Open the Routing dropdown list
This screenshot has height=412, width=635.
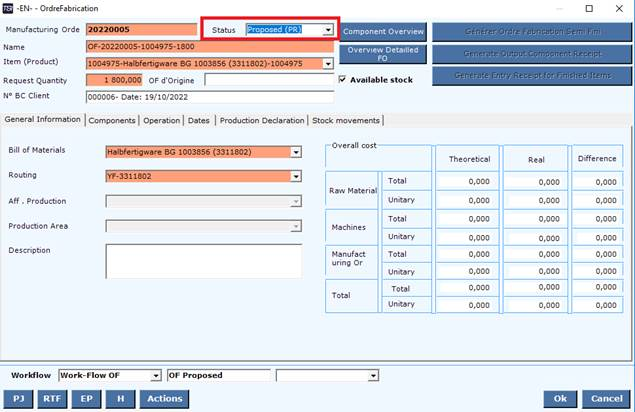[295, 176]
